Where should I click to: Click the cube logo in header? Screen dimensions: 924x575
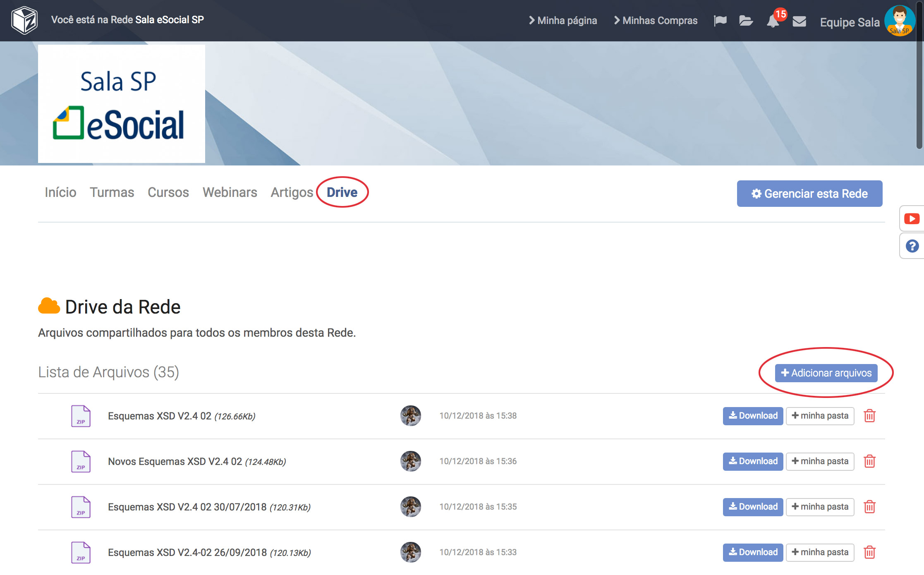pyautogui.click(x=24, y=20)
